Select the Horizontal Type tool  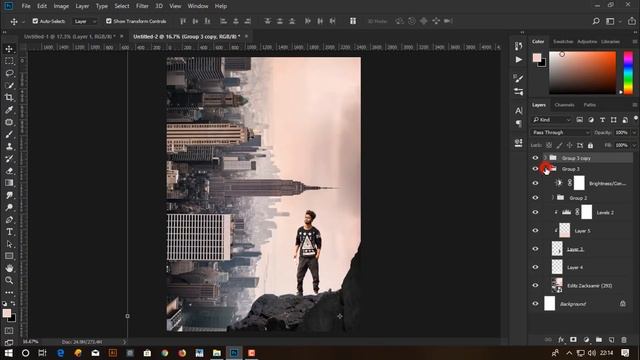pos(9,232)
